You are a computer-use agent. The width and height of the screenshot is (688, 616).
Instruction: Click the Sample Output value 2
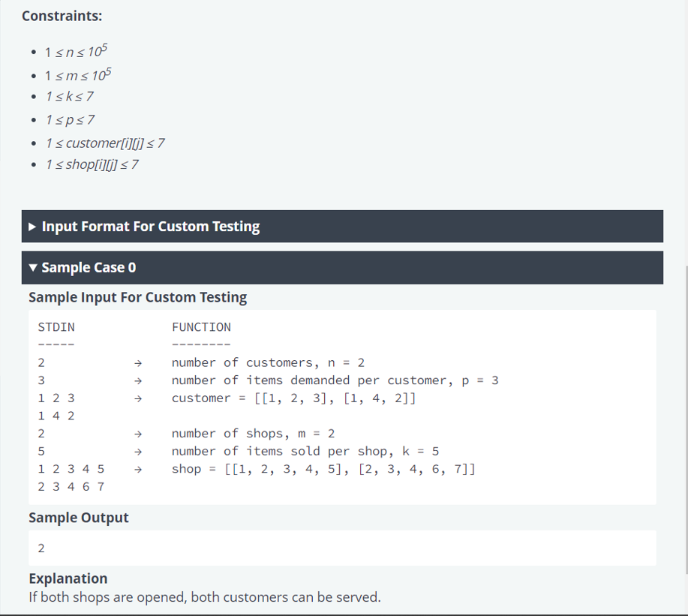[x=41, y=548]
